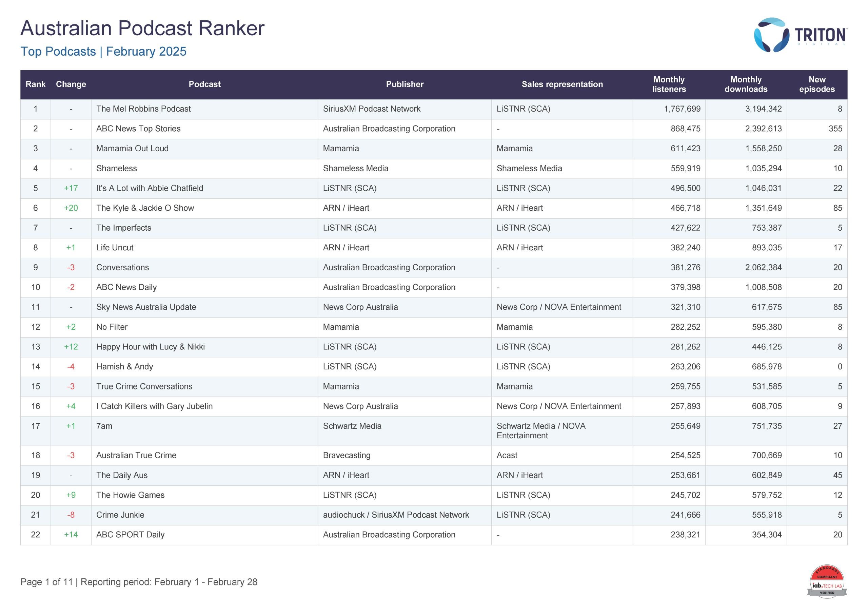Click the Shameless podcast name
Viewport: 868px width, 614px height.
tap(116, 168)
